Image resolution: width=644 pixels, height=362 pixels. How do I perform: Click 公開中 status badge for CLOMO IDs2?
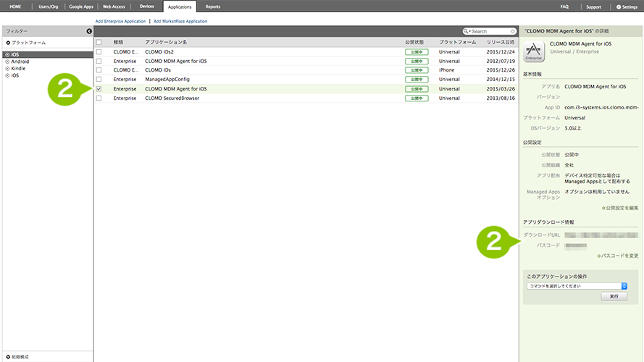417,52
